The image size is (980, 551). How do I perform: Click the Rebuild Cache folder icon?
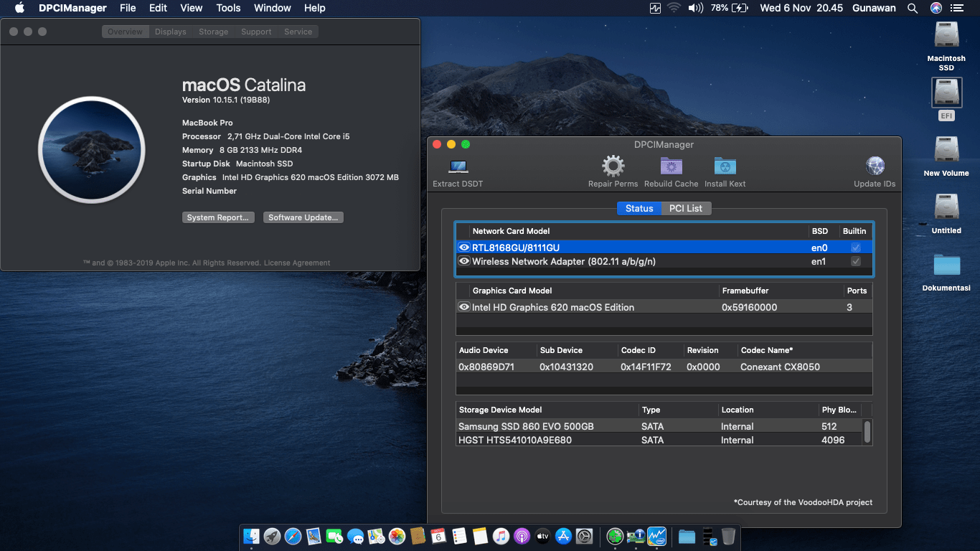(671, 166)
